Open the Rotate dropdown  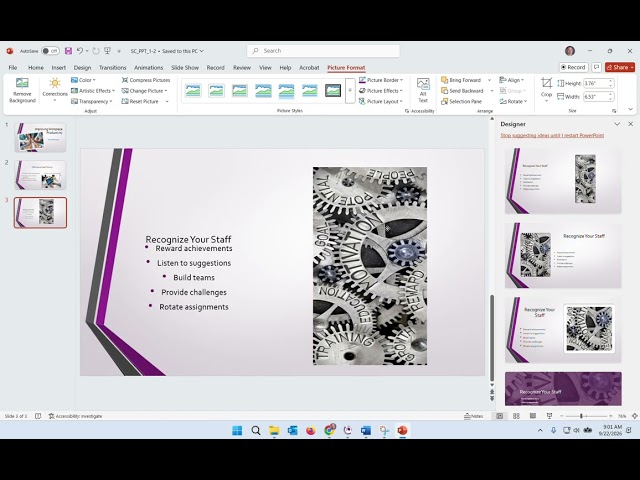513,101
